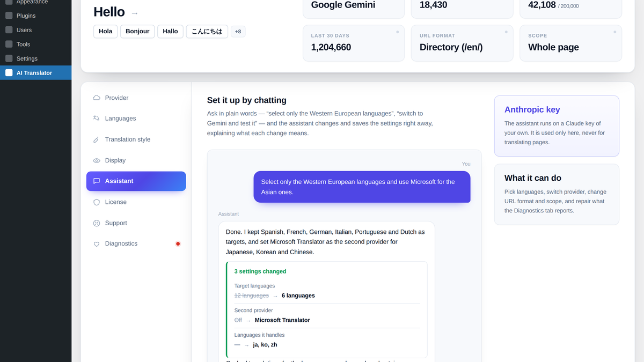The image size is (644, 362).
Task: Switch to the Diagnostics tab
Action: point(136,244)
